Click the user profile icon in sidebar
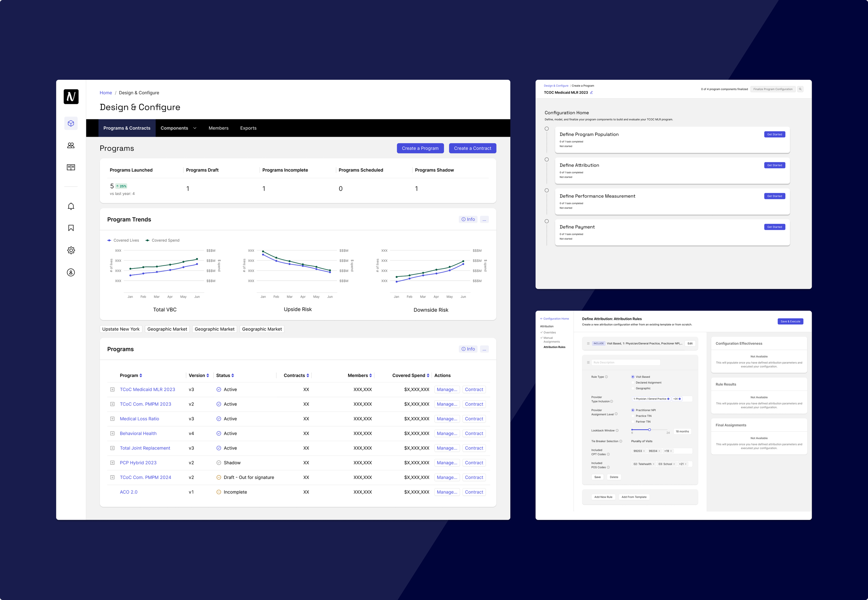This screenshot has height=600, width=868. tap(71, 273)
